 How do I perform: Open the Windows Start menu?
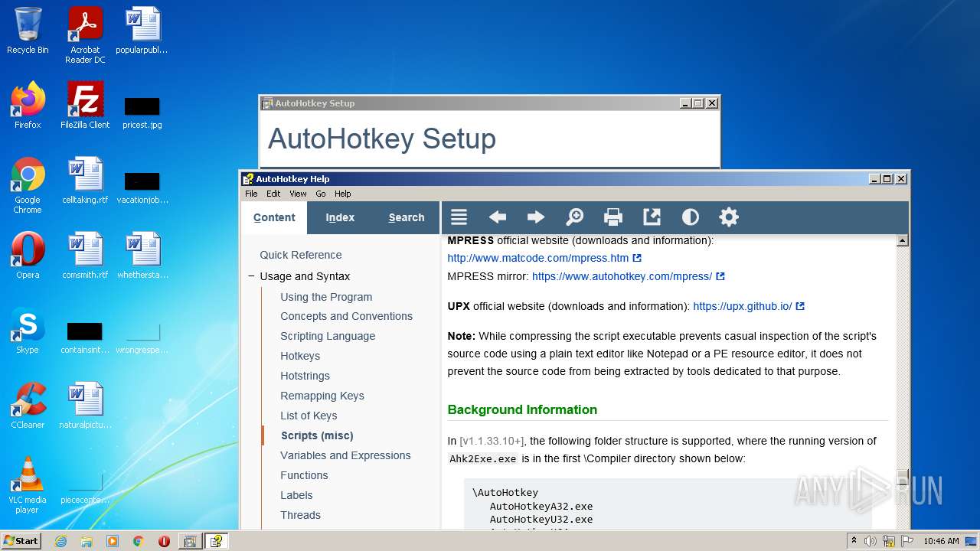click(x=21, y=541)
